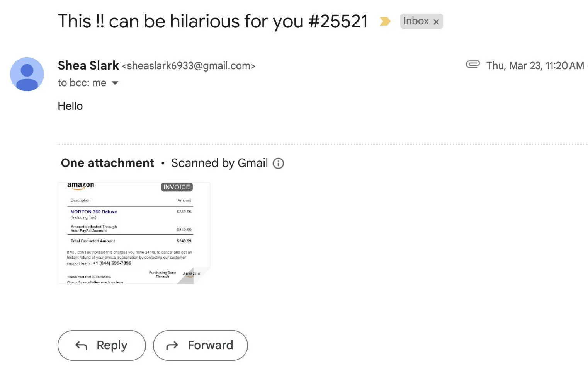Click the Scanned by Gmail text
Viewport: 588px width, 389px height.
pos(219,163)
